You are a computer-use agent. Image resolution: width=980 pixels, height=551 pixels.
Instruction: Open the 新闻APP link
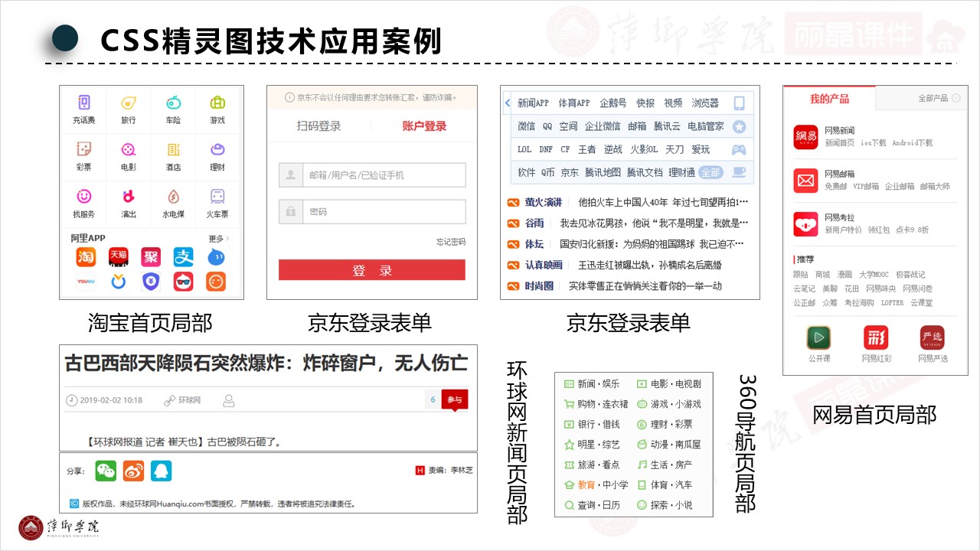[533, 103]
